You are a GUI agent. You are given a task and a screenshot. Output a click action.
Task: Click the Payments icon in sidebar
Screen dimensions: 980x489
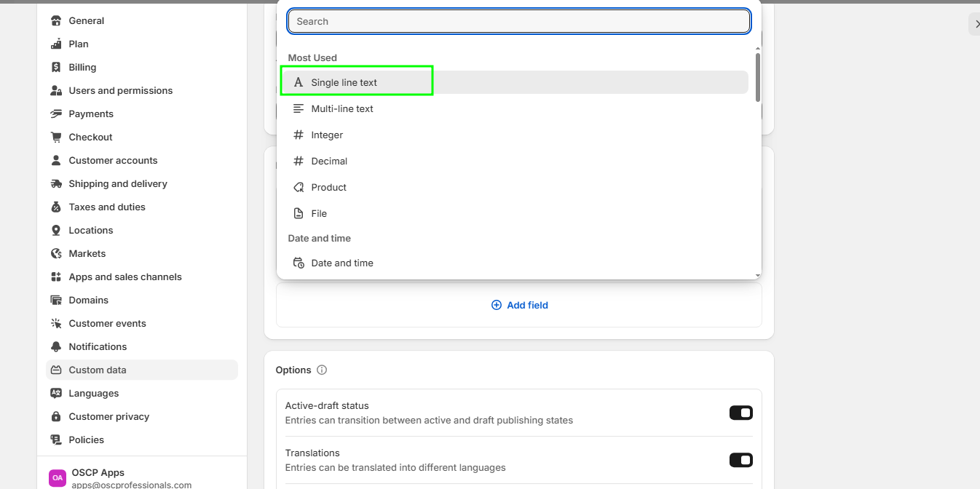point(56,114)
